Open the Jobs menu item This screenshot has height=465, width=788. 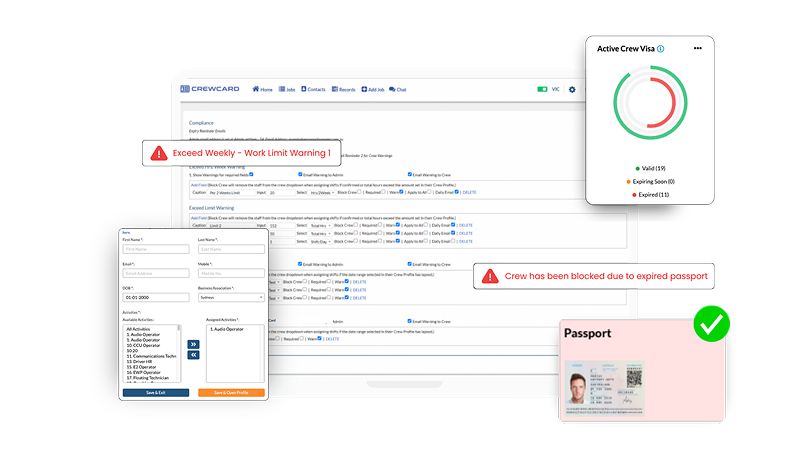(287, 89)
